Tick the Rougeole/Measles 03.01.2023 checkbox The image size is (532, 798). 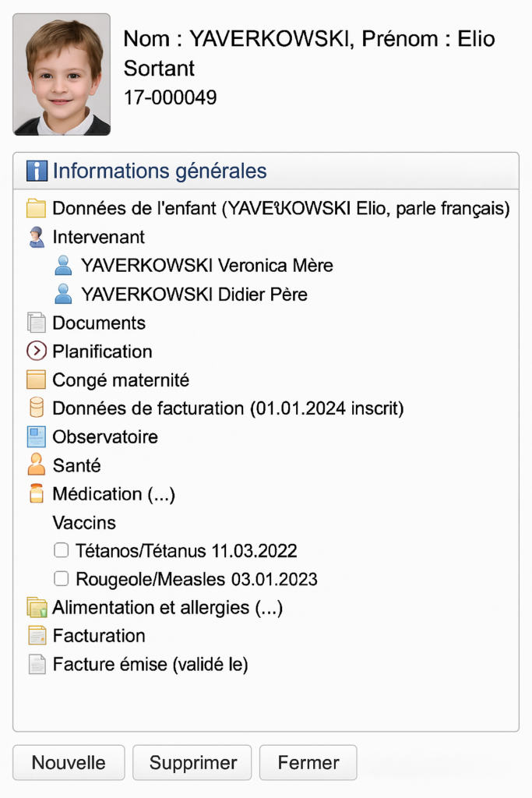click(x=61, y=579)
